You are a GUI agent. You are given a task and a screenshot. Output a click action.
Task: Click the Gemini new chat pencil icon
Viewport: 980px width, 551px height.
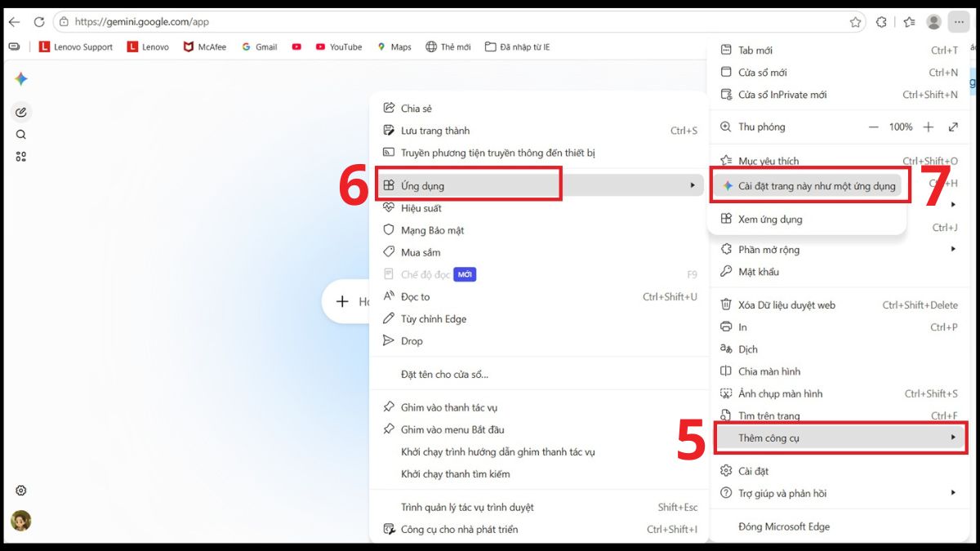(21, 112)
